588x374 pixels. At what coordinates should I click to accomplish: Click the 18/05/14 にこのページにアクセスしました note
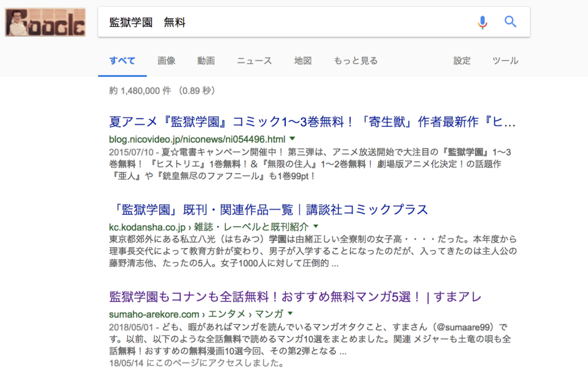coord(196,363)
